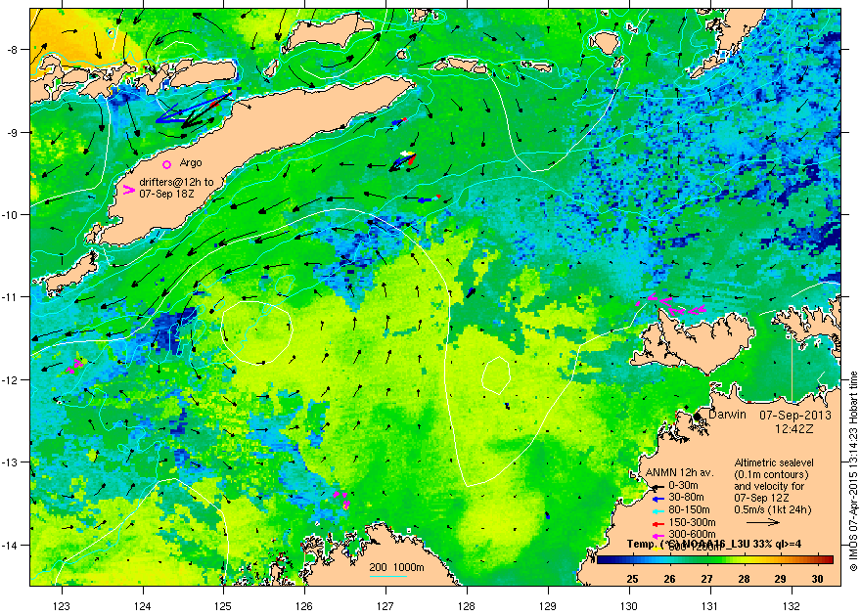Viewport: 861px width, 616px height.
Task: Click the cyan 80-150m legend arrow
Action: (657, 510)
